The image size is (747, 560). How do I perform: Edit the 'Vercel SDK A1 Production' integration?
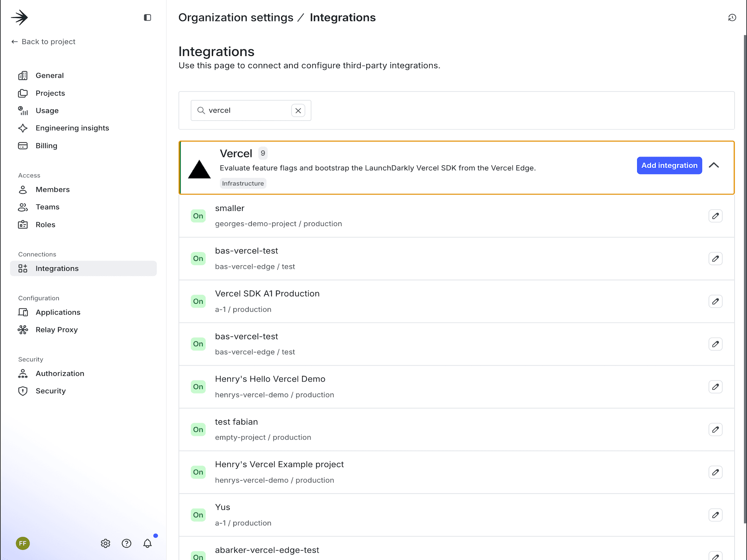click(x=715, y=301)
